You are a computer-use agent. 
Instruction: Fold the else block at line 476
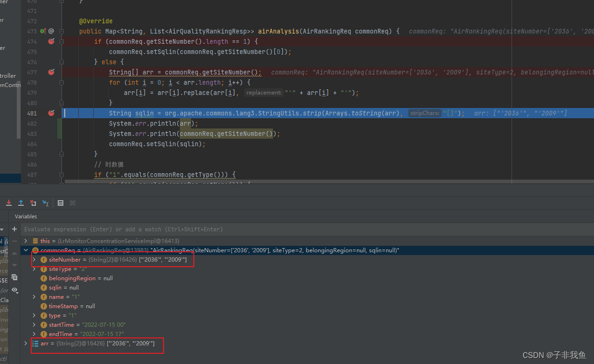(x=61, y=62)
